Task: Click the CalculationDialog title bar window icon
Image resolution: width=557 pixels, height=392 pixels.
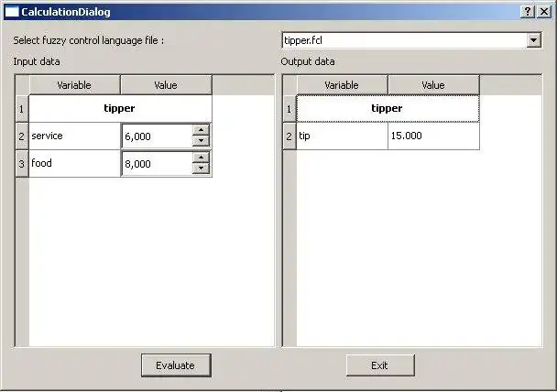Action: (12, 12)
